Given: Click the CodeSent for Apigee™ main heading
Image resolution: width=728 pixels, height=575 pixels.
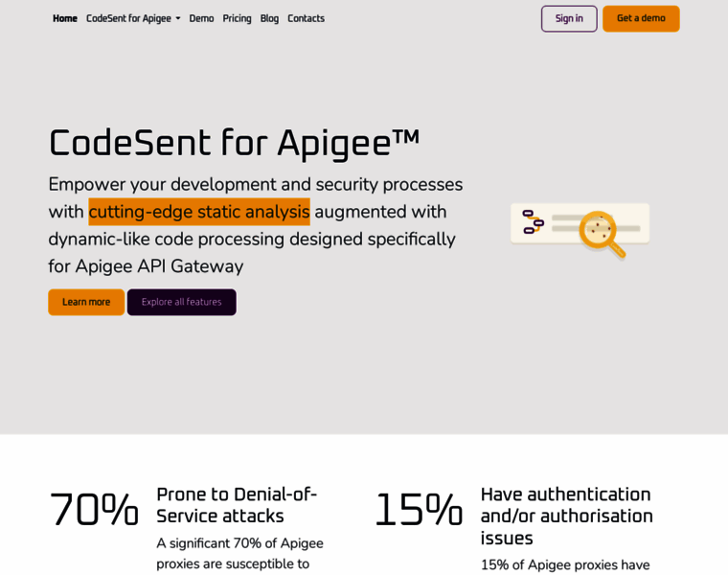Looking at the screenshot, I should pyautogui.click(x=234, y=144).
